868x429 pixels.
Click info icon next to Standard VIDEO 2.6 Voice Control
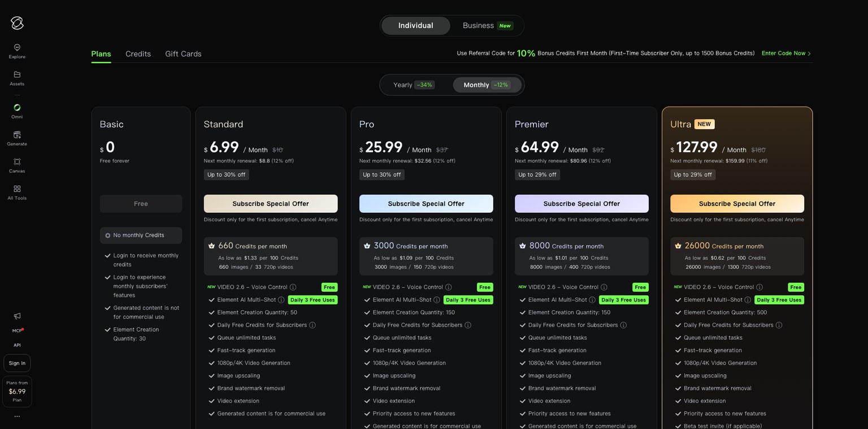click(x=293, y=287)
